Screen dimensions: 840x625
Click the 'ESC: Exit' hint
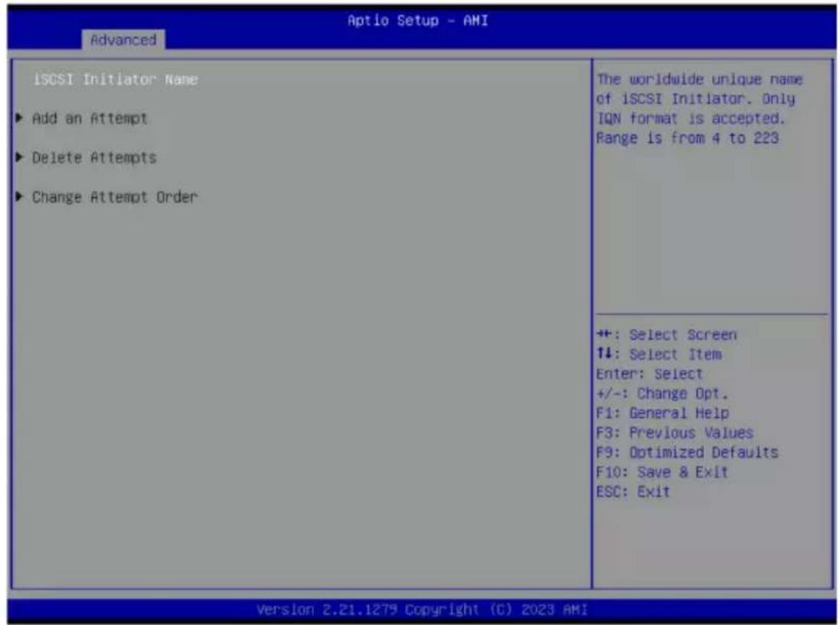pyautogui.click(x=633, y=492)
